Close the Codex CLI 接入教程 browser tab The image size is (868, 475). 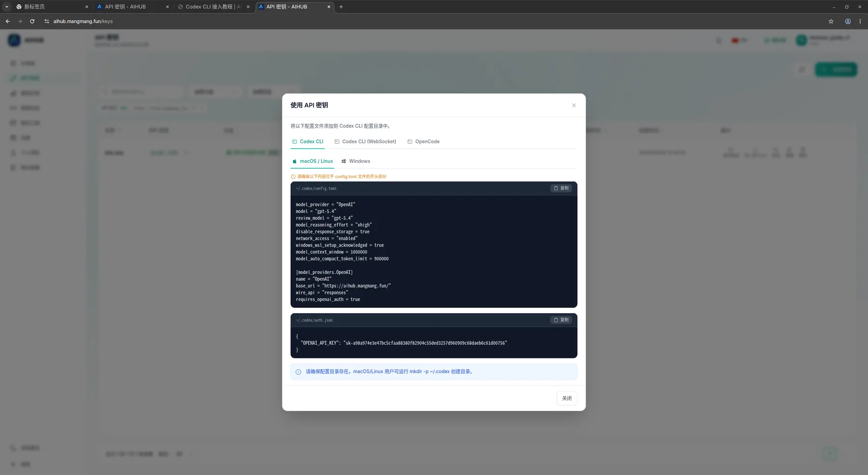248,7
